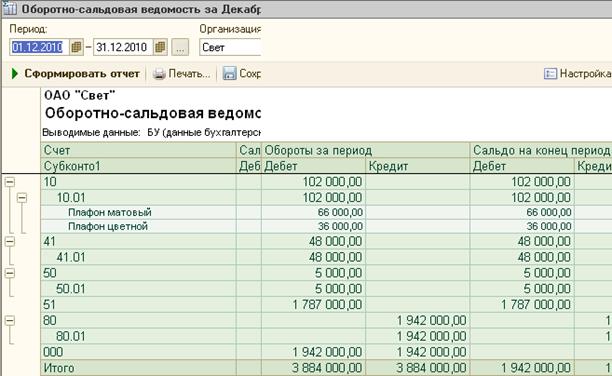Collapse account 50 group
The height and width of the screenshot is (376, 612).
10,273
